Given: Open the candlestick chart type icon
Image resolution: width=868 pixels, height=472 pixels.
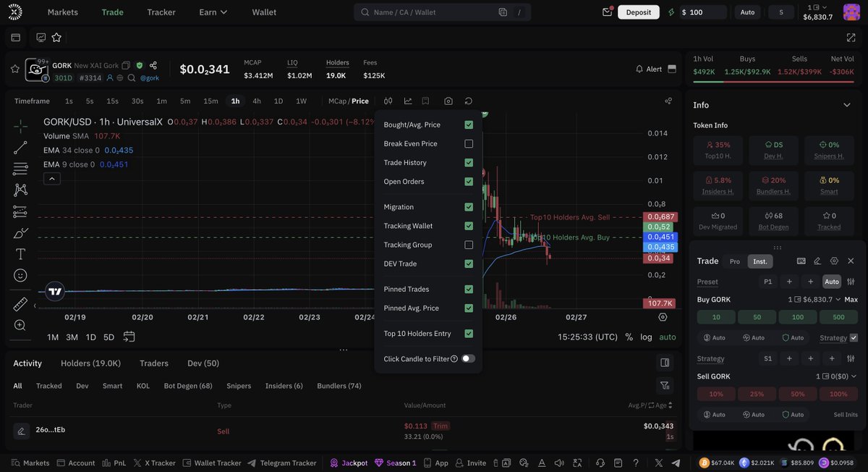Looking at the screenshot, I should tap(388, 101).
